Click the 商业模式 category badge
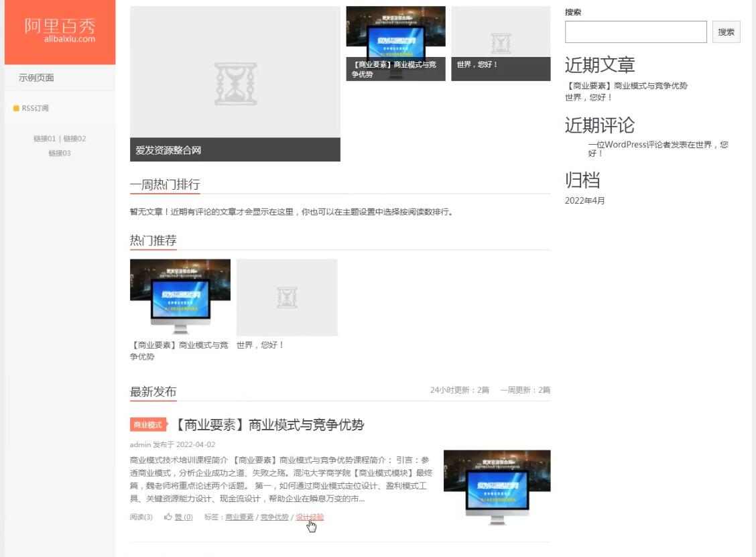756x557 pixels. pyautogui.click(x=147, y=424)
